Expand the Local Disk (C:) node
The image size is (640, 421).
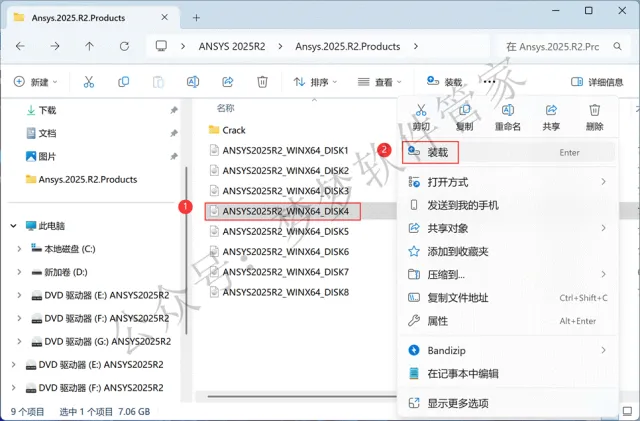[x=19, y=249]
